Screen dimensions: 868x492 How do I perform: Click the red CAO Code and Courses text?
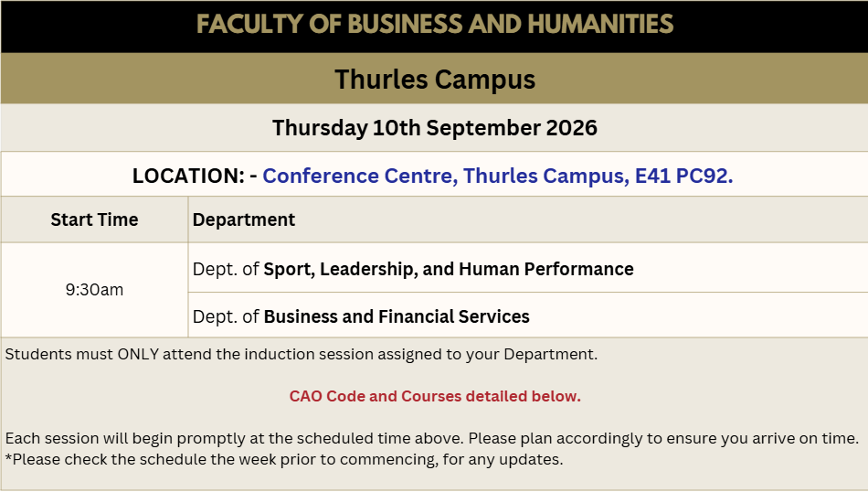tap(435, 396)
